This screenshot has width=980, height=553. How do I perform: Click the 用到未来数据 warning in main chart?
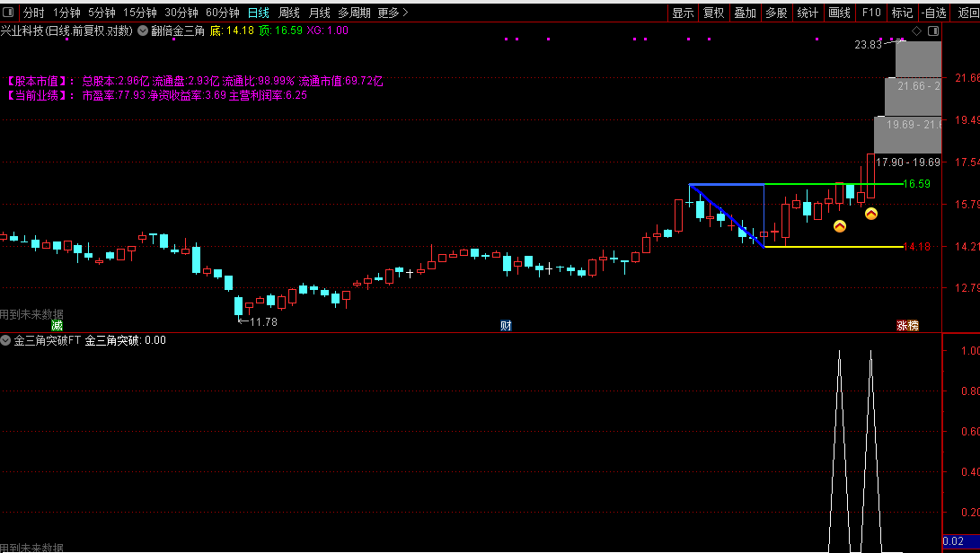click(31, 314)
